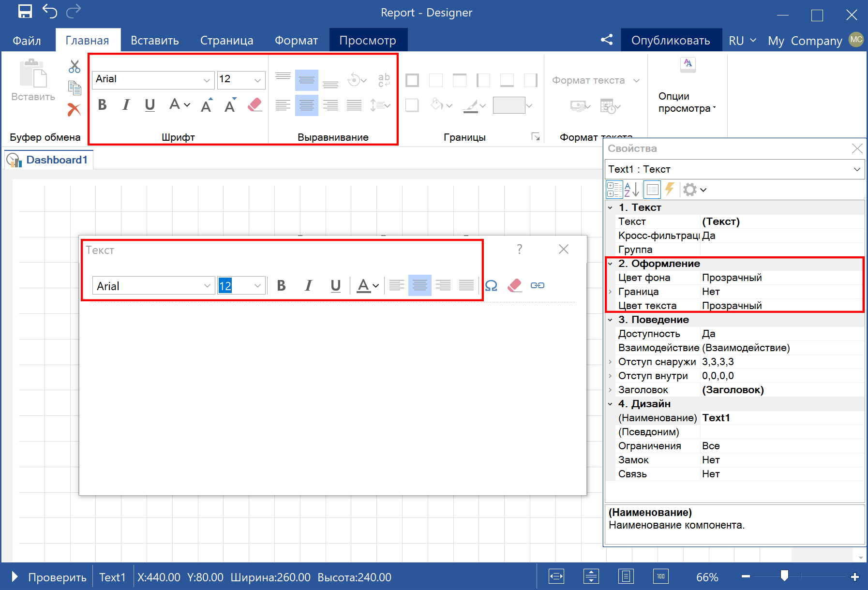This screenshot has width=868, height=590.
Task: Click Проверить in the status bar
Action: (x=57, y=577)
